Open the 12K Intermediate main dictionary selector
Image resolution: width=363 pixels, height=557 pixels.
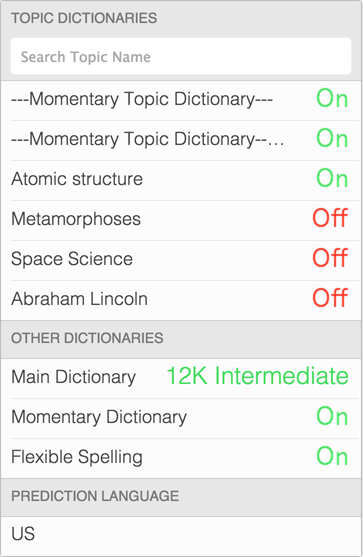258,376
